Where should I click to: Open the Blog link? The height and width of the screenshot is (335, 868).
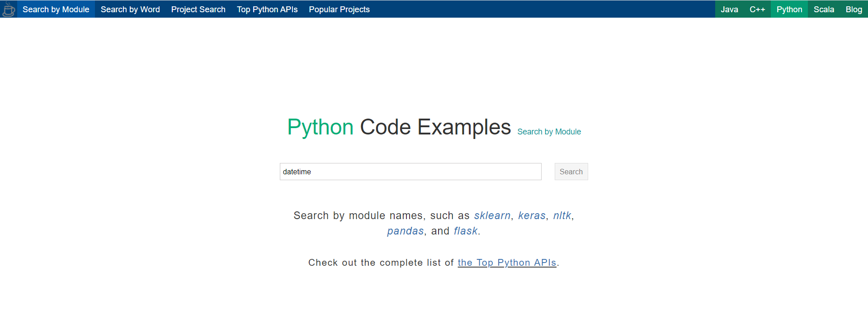tap(854, 10)
